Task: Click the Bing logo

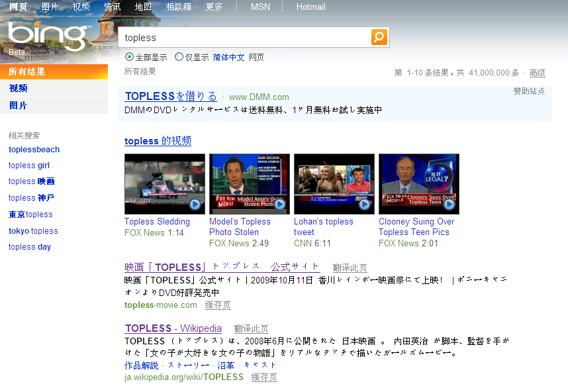Action: coord(48,36)
